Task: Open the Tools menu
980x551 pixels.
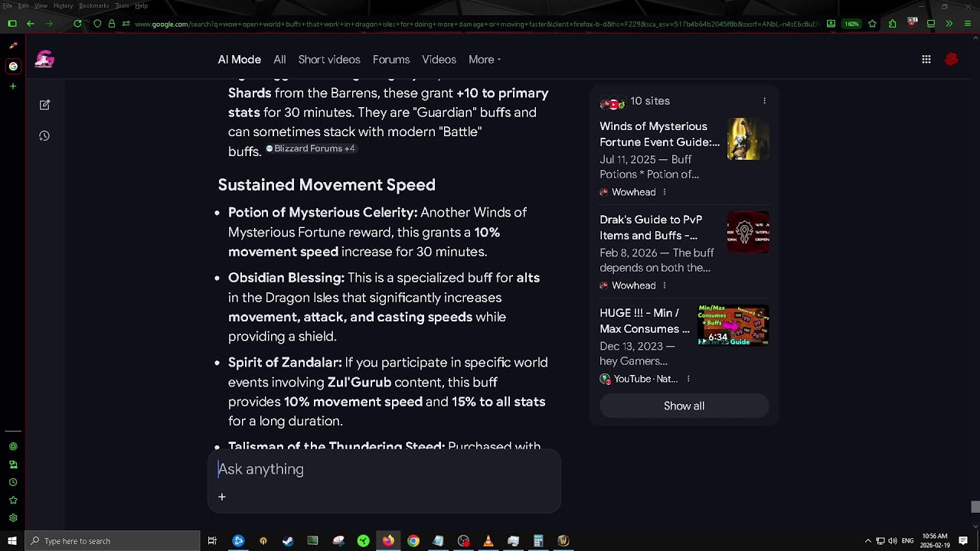Action: click(x=122, y=5)
